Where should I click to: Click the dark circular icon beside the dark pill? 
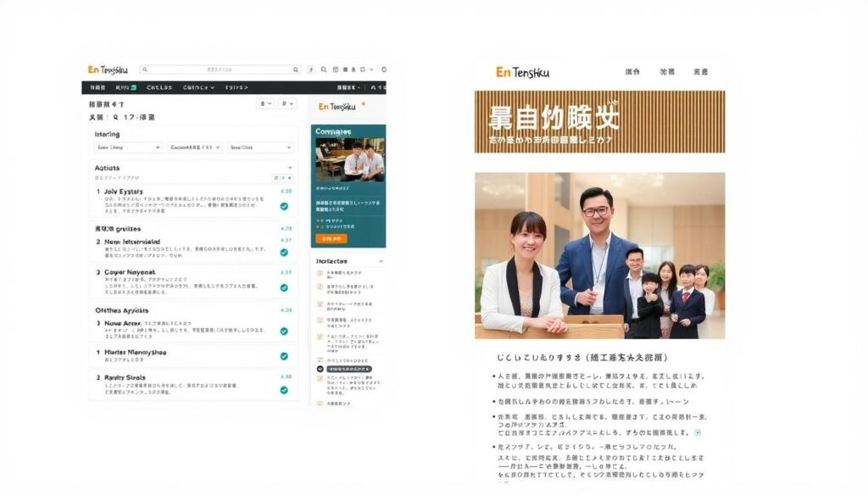pos(320,369)
